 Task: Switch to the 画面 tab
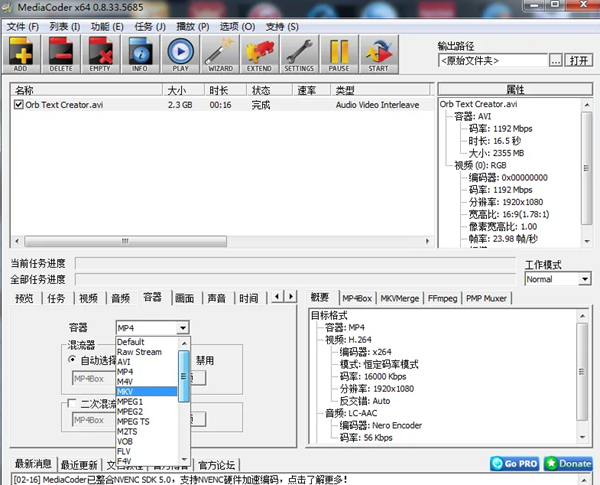(x=185, y=298)
